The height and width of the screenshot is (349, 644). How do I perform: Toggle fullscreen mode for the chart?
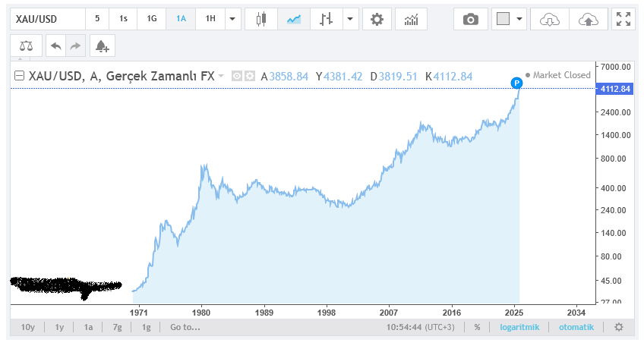[623, 20]
